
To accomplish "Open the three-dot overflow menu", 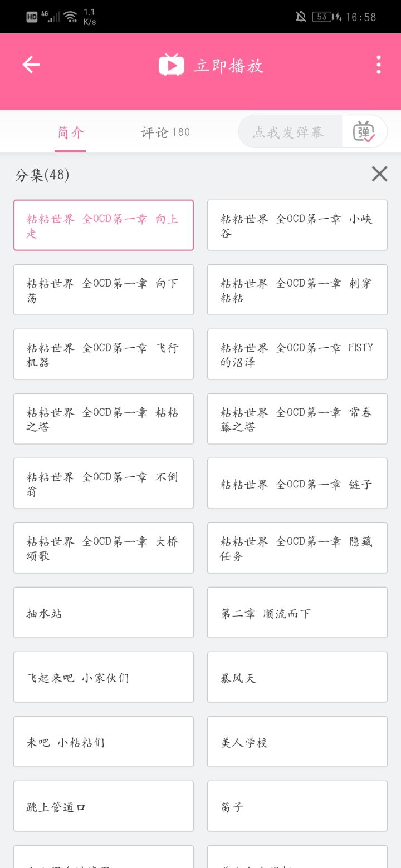I will (379, 65).
